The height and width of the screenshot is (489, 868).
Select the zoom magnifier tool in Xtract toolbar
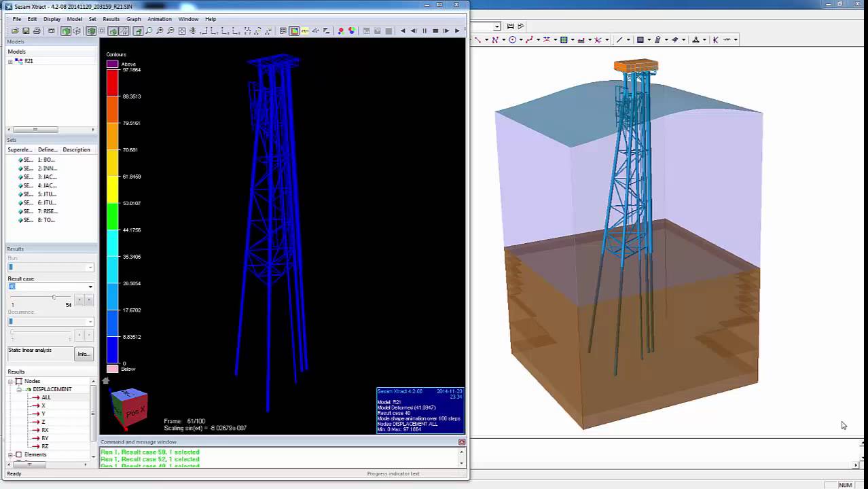point(149,31)
